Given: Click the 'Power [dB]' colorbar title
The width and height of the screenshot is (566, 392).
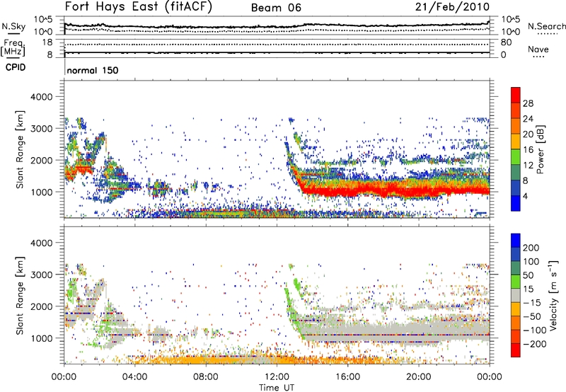Looking at the screenshot, I should (x=541, y=149).
